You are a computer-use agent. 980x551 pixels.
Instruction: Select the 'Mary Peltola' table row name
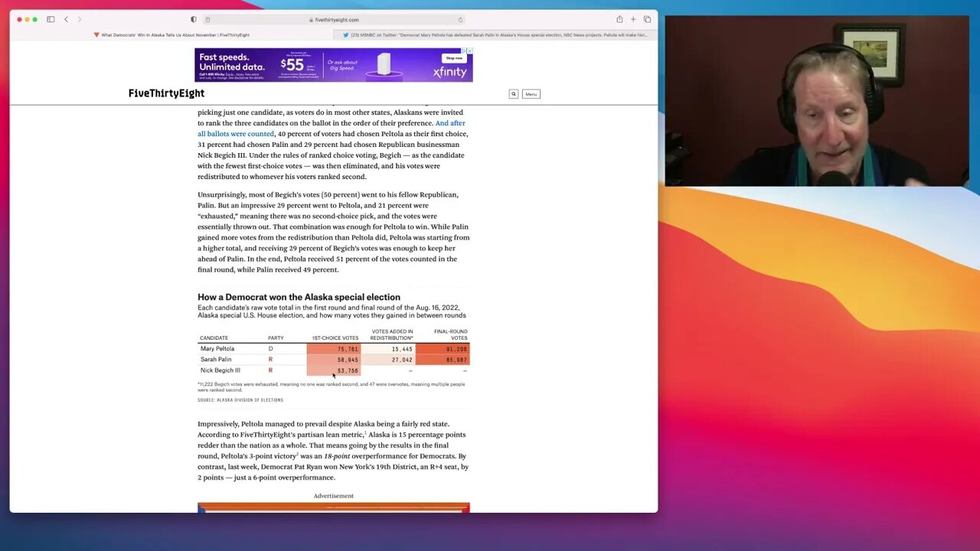click(217, 349)
